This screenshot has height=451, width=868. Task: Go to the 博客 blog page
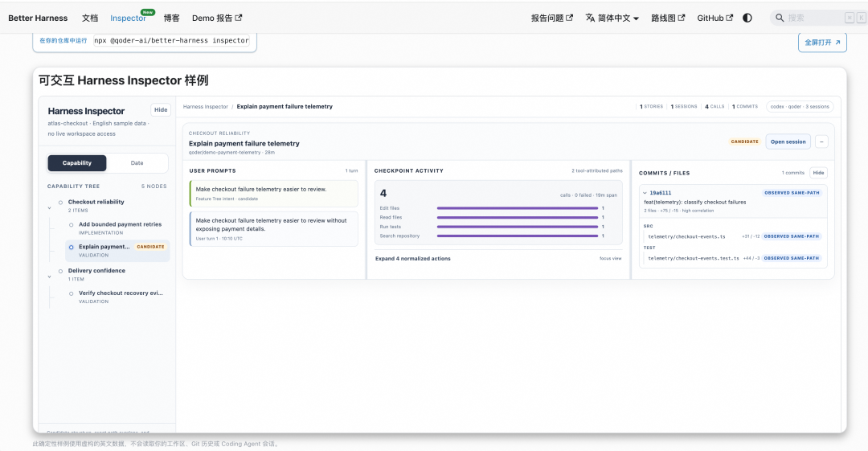[x=172, y=18]
